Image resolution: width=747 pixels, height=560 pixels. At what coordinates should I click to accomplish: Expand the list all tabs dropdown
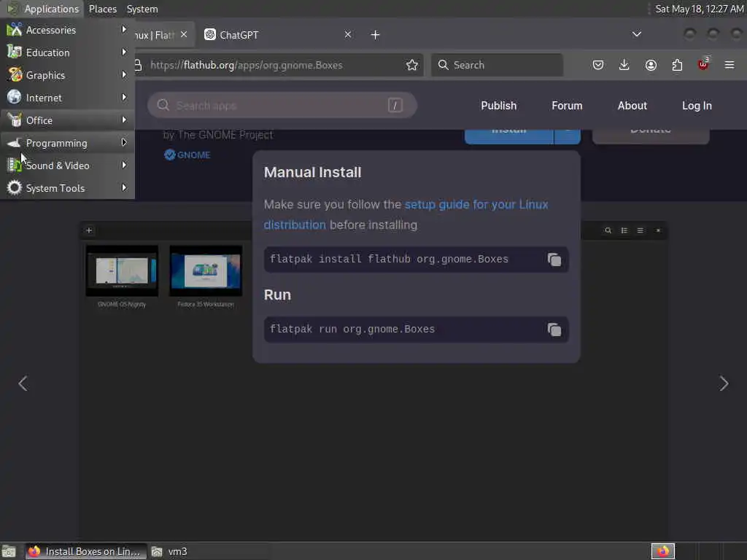coord(636,34)
